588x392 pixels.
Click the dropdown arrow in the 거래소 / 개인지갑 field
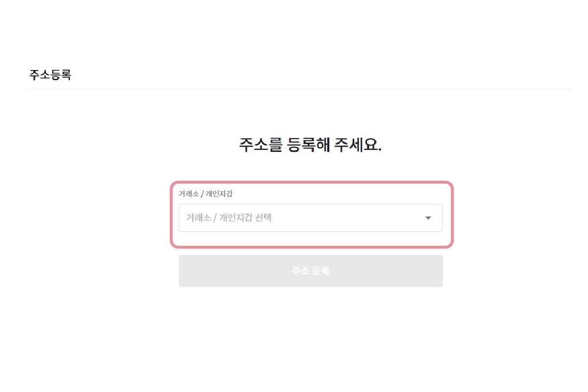coord(428,218)
